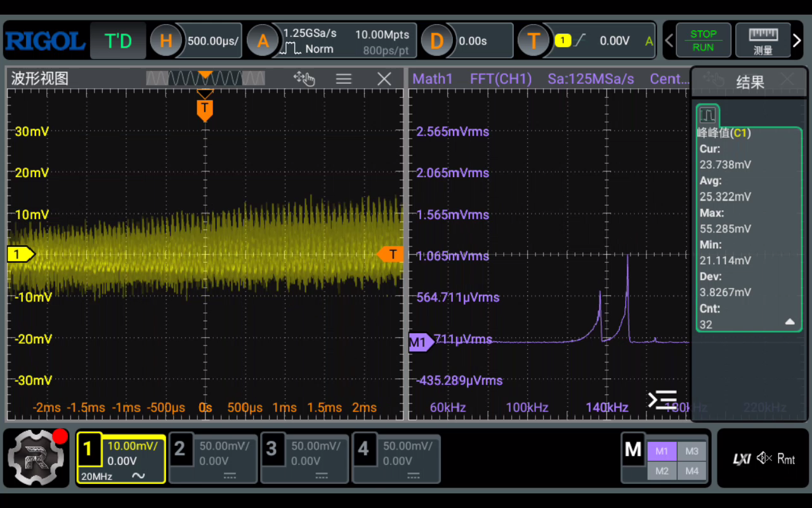
Task: Toggle the STOP/RUN button
Action: click(703, 41)
